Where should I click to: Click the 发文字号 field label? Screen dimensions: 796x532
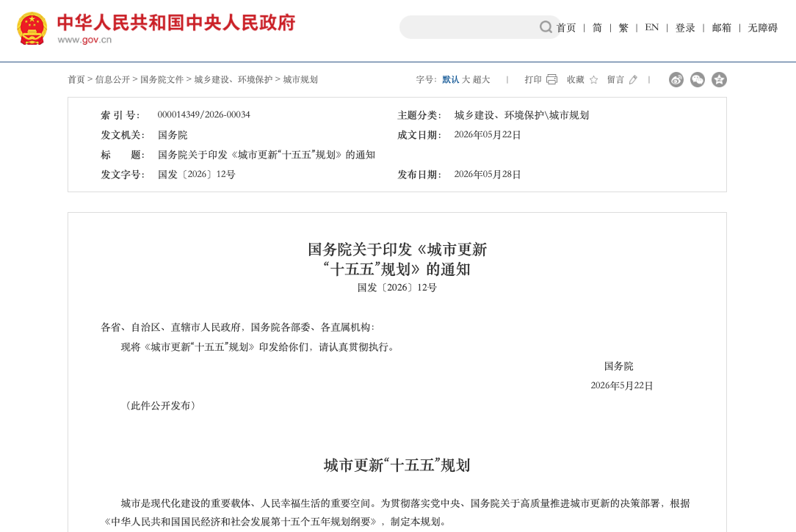(x=123, y=175)
